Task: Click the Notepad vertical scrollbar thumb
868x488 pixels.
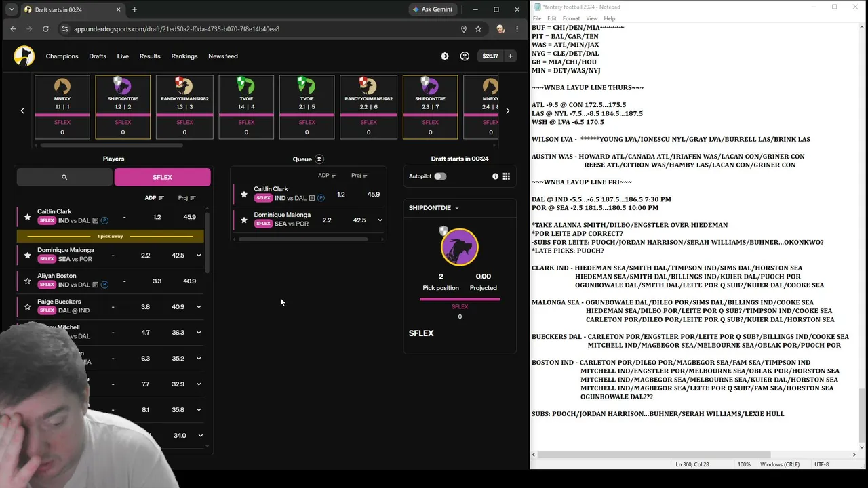Action: [x=862, y=415]
